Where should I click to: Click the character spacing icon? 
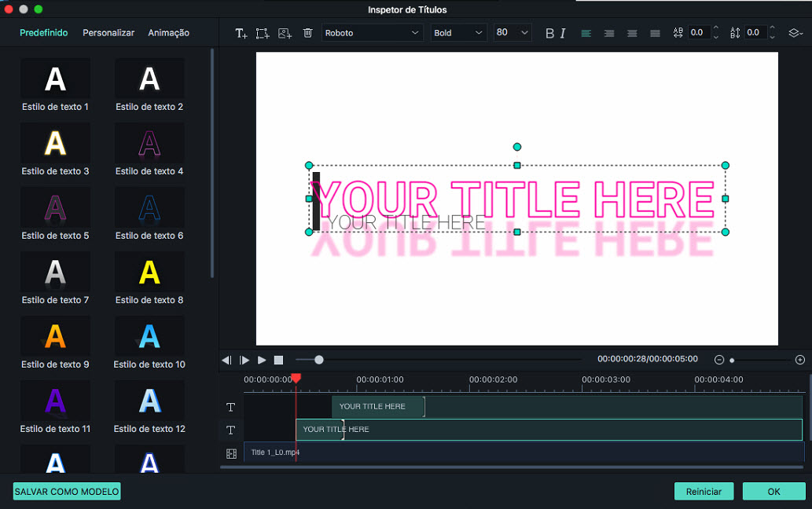click(678, 32)
